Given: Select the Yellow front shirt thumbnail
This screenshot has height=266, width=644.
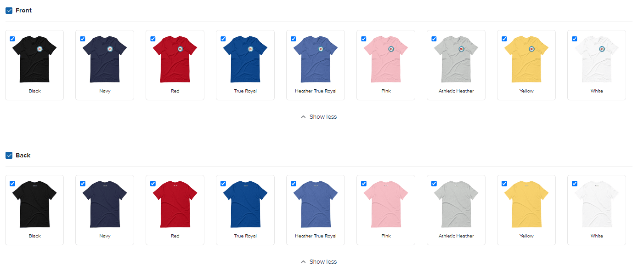Looking at the screenshot, I should [x=526, y=59].
